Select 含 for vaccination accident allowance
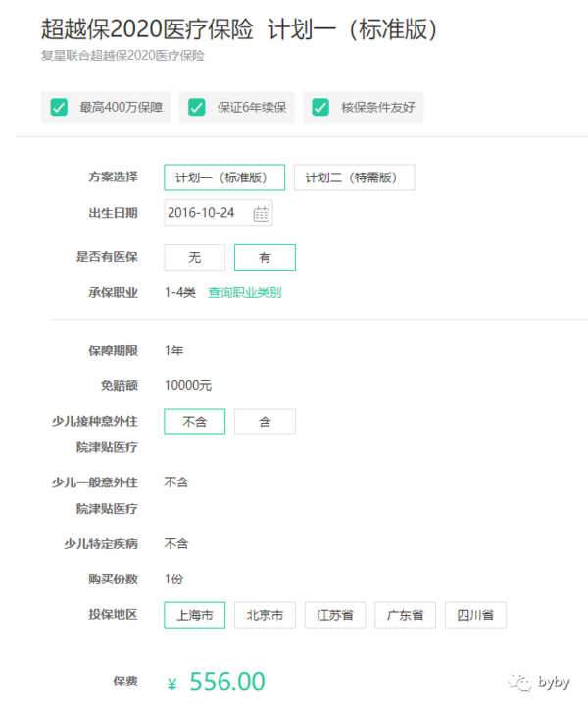The width and height of the screenshot is (588, 709). tap(265, 422)
